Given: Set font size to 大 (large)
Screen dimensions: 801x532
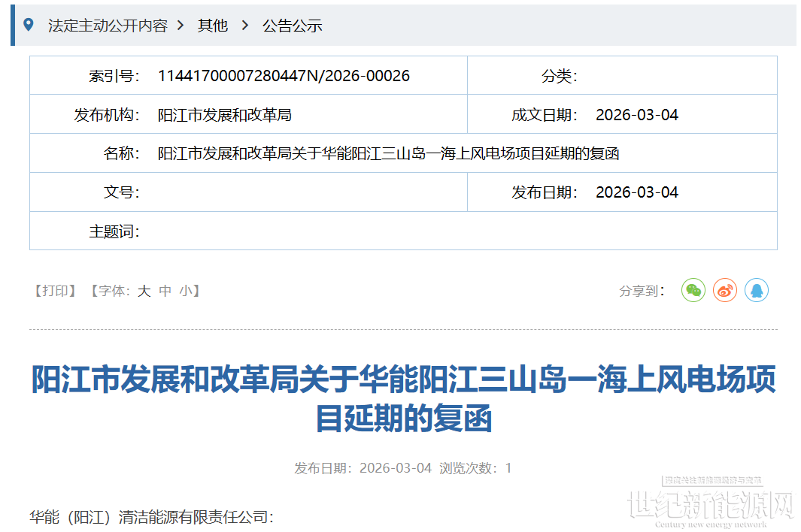Looking at the screenshot, I should 144,291.
